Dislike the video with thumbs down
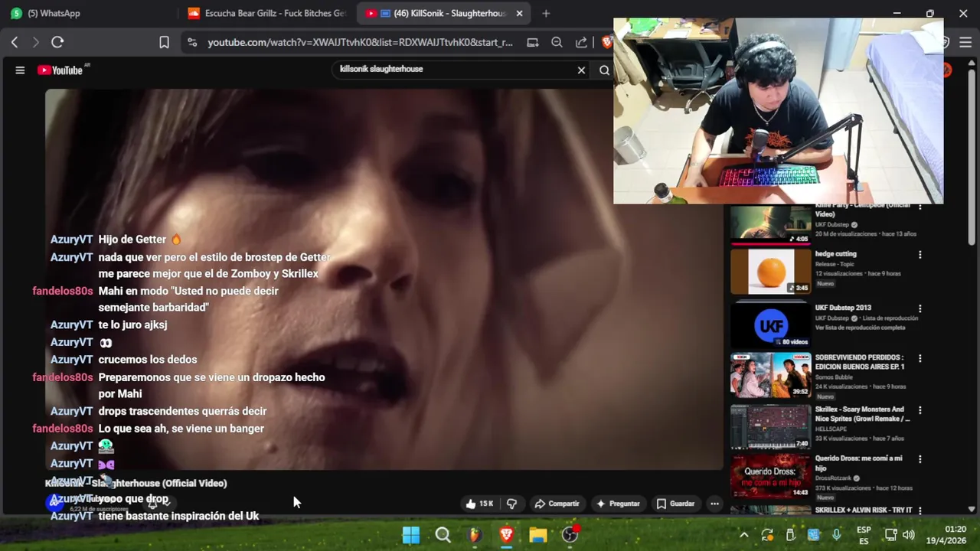This screenshot has width=980, height=551. tap(511, 504)
